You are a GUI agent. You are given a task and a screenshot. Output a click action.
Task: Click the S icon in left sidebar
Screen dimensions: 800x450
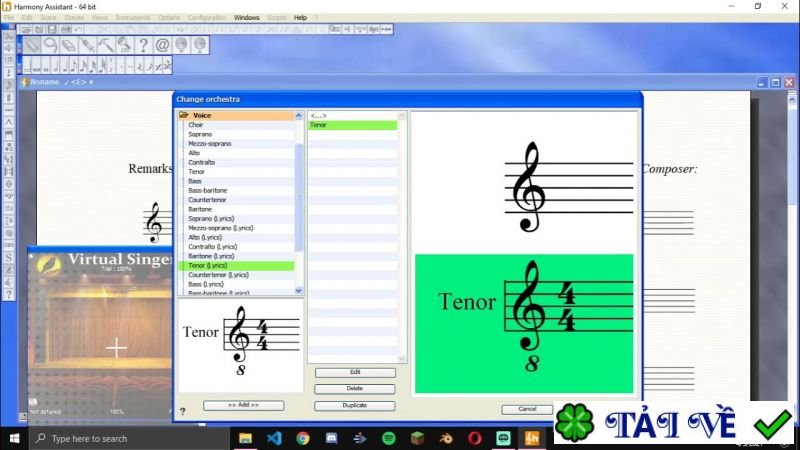point(8,258)
